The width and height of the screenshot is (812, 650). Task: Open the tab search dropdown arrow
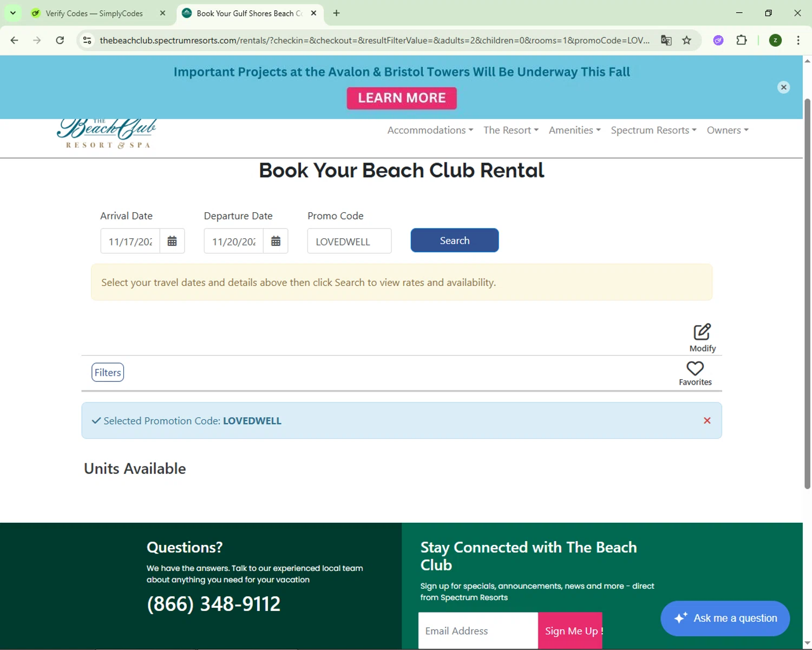13,13
